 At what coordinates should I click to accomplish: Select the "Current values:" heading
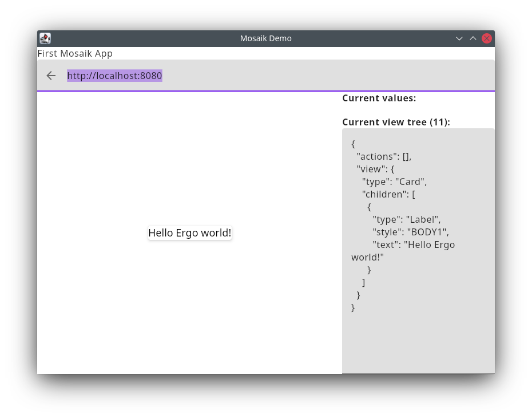(x=379, y=98)
